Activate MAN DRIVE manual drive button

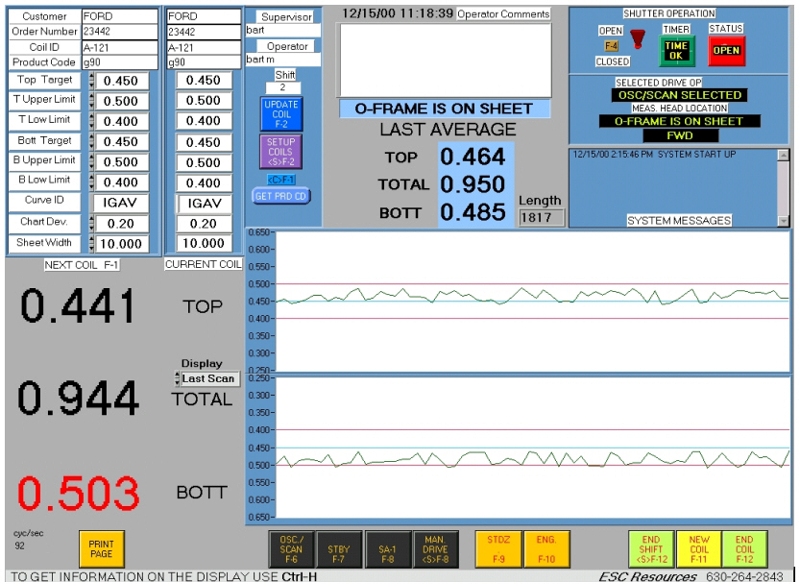coord(435,549)
